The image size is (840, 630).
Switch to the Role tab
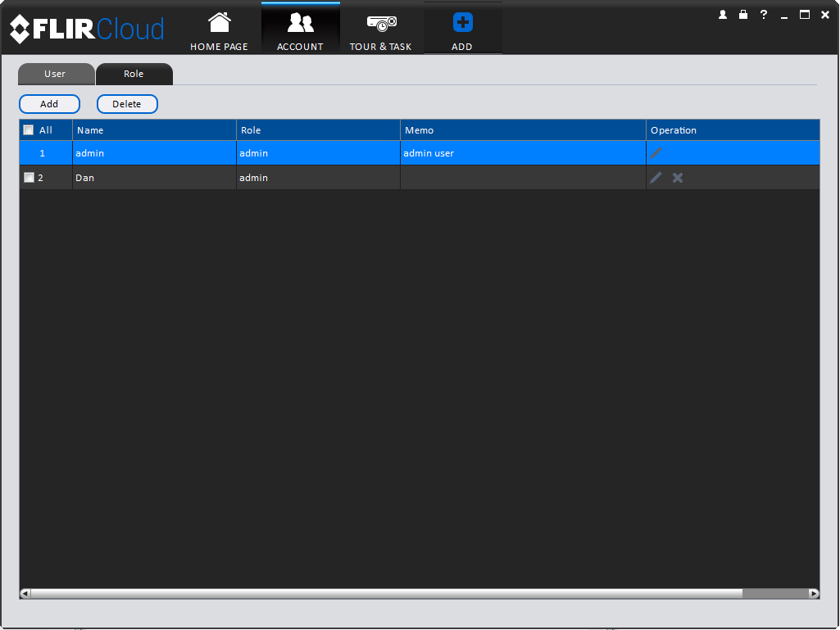(134, 74)
